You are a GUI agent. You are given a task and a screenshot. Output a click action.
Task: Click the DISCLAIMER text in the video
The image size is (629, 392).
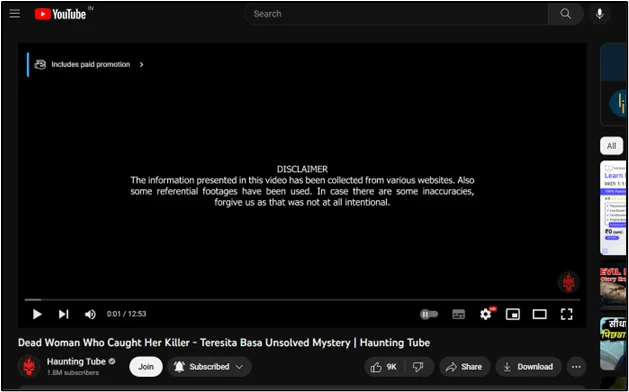click(x=302, y=169)
